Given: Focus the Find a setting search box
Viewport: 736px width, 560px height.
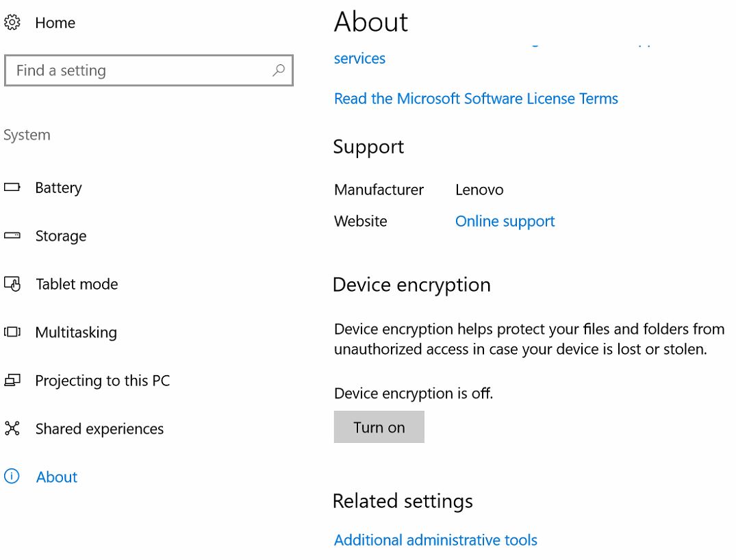Looking at the screenshot, I should point(137,71).
